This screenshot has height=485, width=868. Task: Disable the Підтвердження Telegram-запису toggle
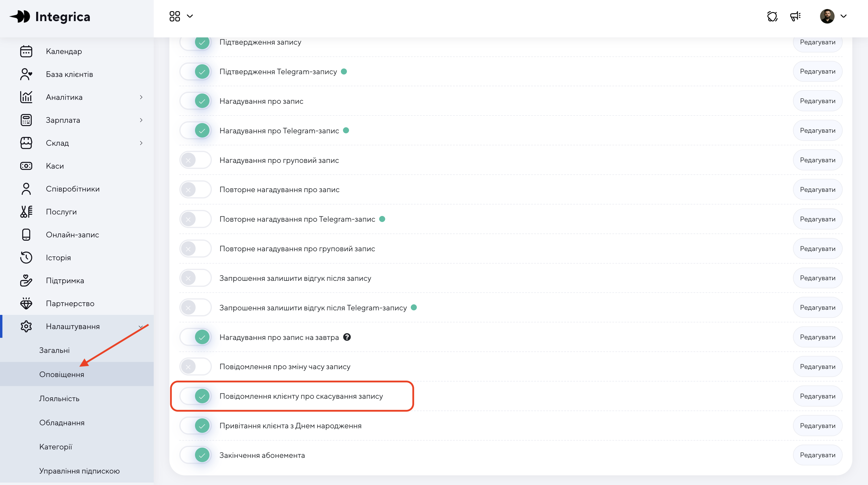click(x=195, y=71)
